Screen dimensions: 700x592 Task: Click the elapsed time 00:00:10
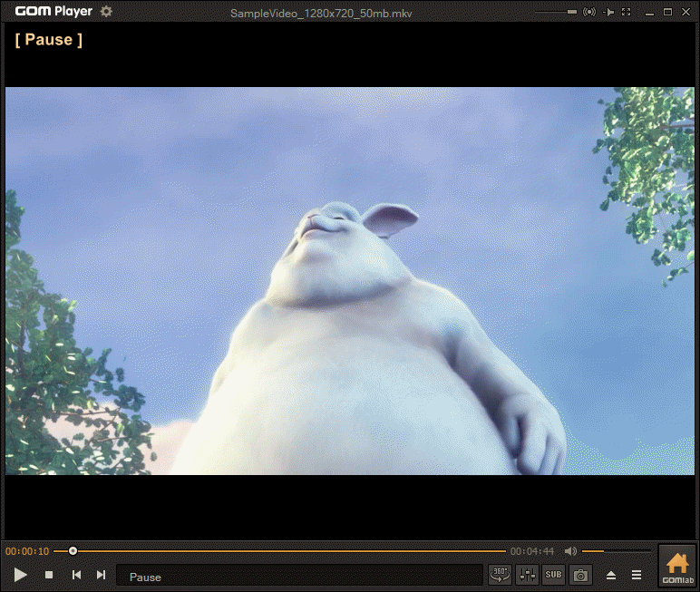pyautogui.click(x=27, y=551)
